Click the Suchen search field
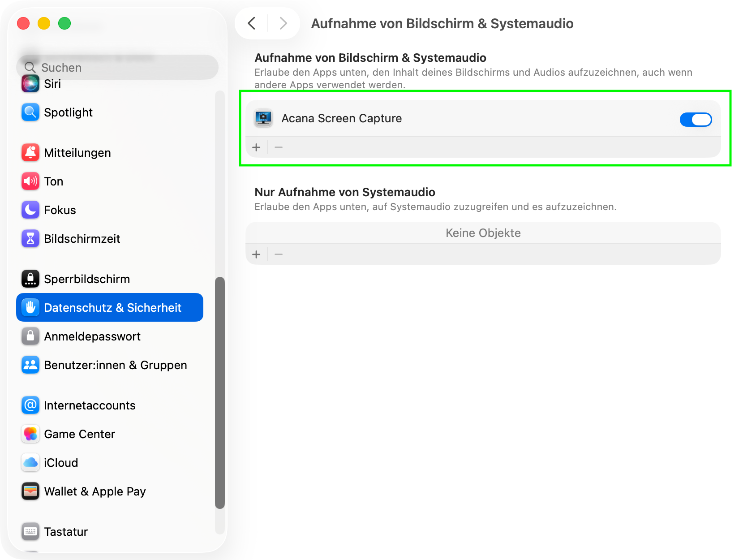The height and width of the screenshot is (560, 739). (121, 68)
